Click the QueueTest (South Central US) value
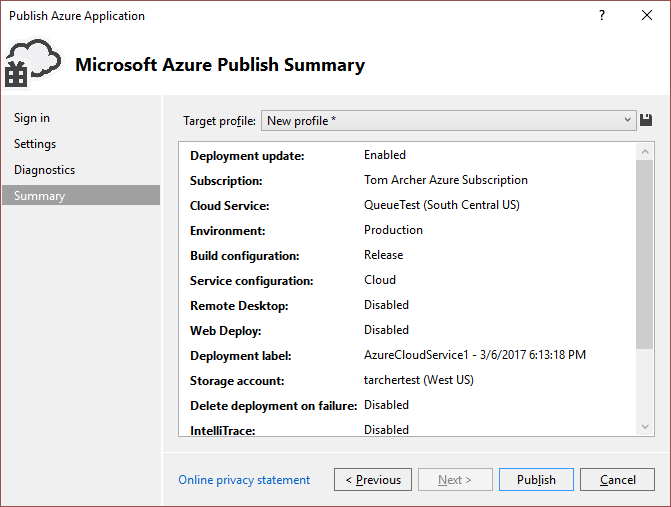 pos(441,206)
